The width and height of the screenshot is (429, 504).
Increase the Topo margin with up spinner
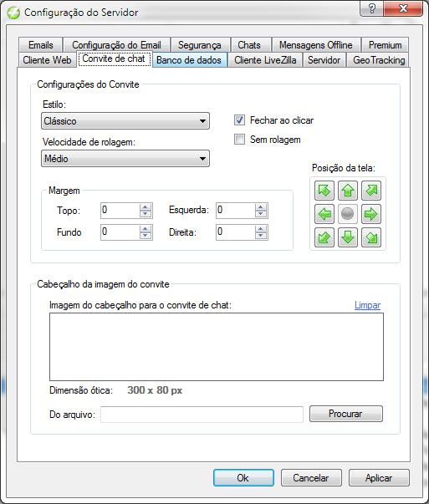[146, 207]
